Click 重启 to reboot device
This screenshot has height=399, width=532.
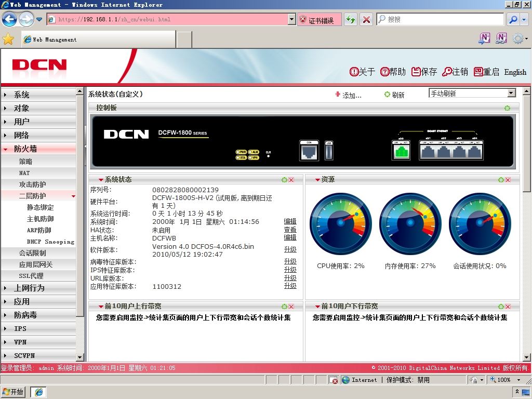coord(486,72)
